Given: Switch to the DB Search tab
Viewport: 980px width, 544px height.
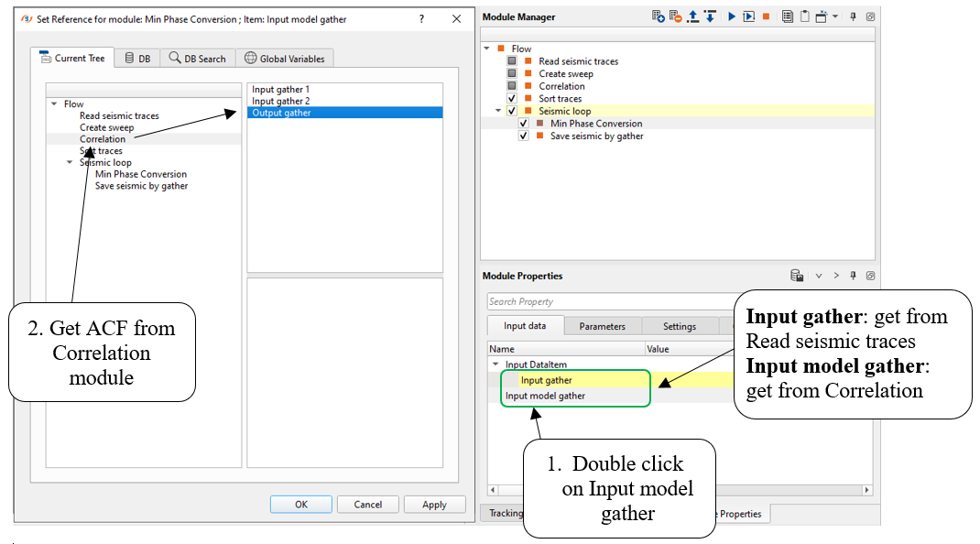Looking at the screenshot, I should pyautogui.click(x=197, y=59).
